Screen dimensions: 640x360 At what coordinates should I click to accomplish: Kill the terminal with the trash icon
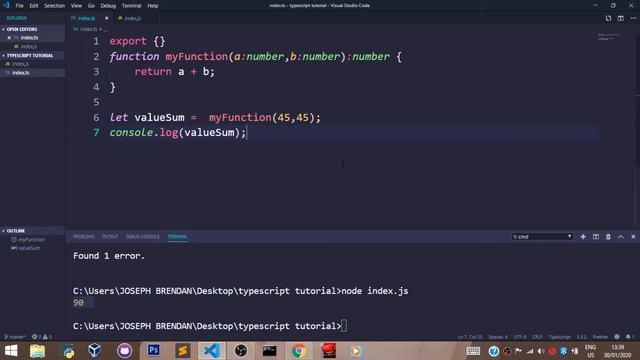tap(608, 237)
